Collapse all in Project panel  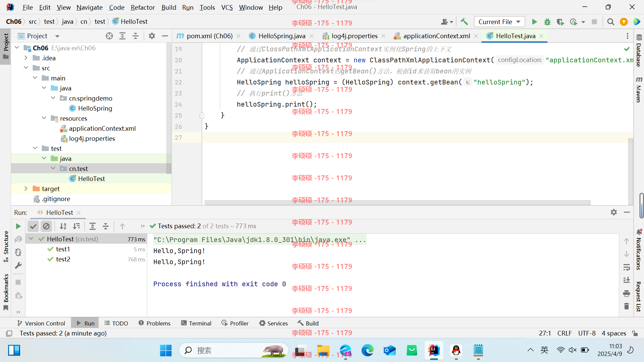(x=136, y=36)
